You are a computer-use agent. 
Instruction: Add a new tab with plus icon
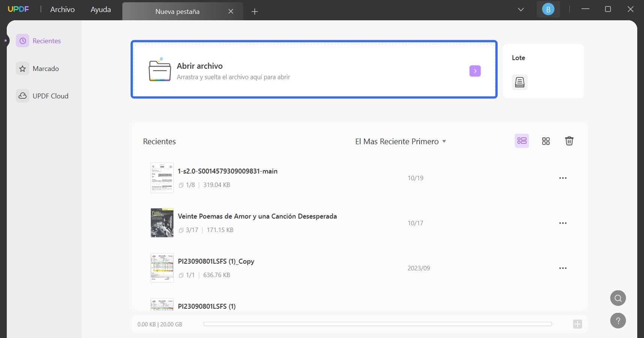pyautogui.click(x=255, y=12)
